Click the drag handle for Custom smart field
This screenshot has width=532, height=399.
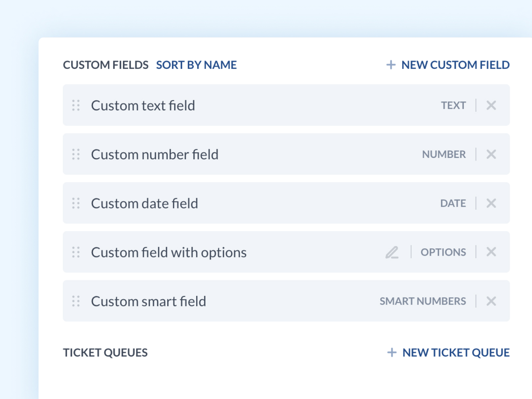pos(76,301)
